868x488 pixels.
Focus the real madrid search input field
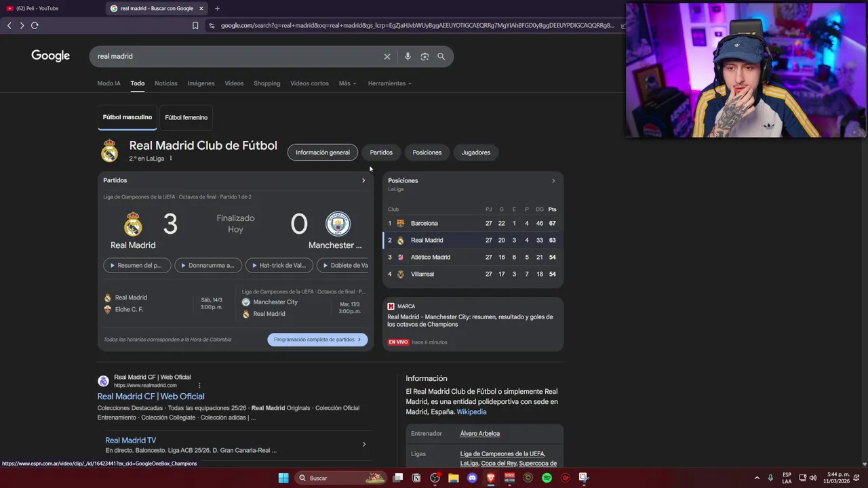point(237,56)
